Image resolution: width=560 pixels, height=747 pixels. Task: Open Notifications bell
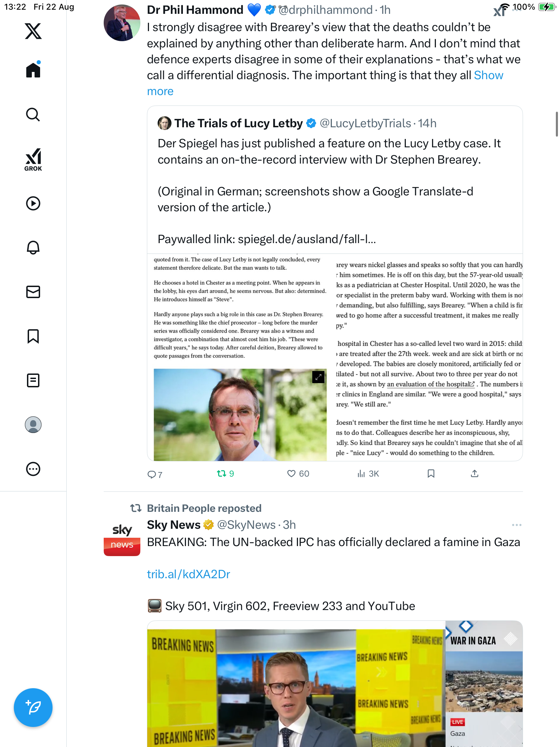pos(33,248)
